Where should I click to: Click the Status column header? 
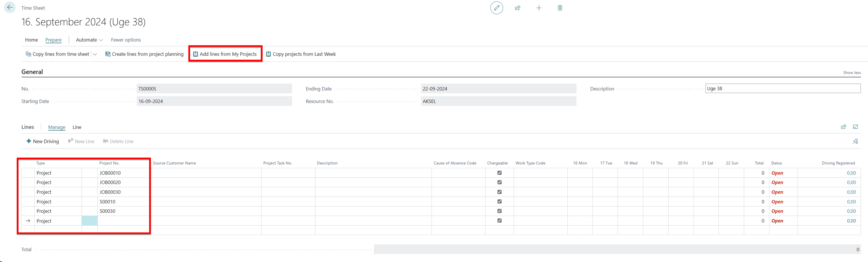776,163
